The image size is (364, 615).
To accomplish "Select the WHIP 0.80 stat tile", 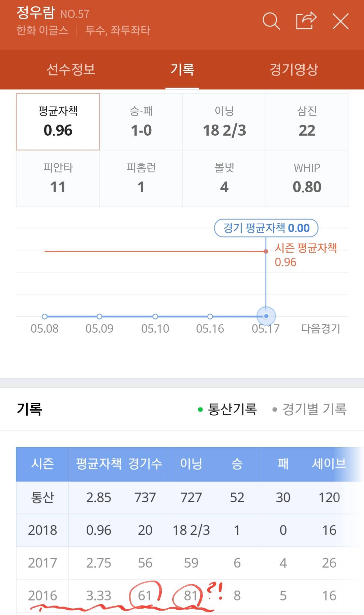I will click(307, 178).
